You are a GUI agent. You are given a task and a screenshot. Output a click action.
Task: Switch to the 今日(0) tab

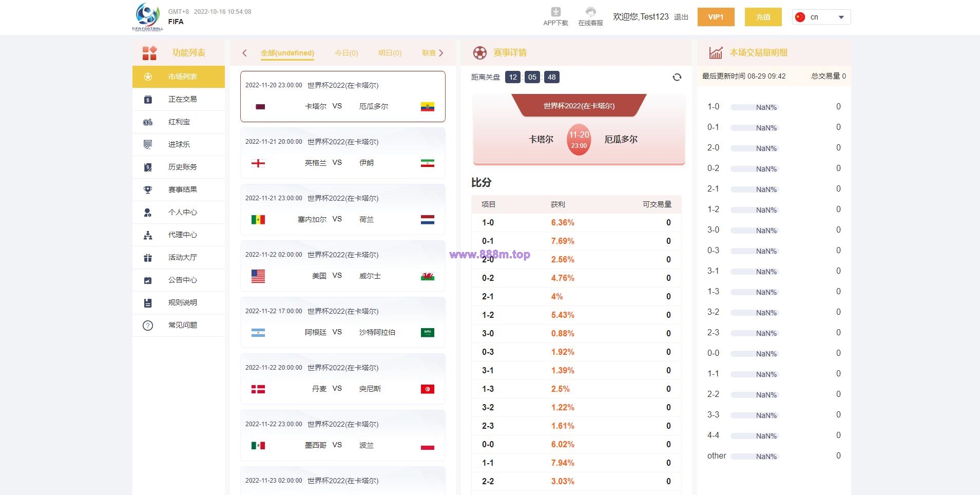tap(347, 53)
